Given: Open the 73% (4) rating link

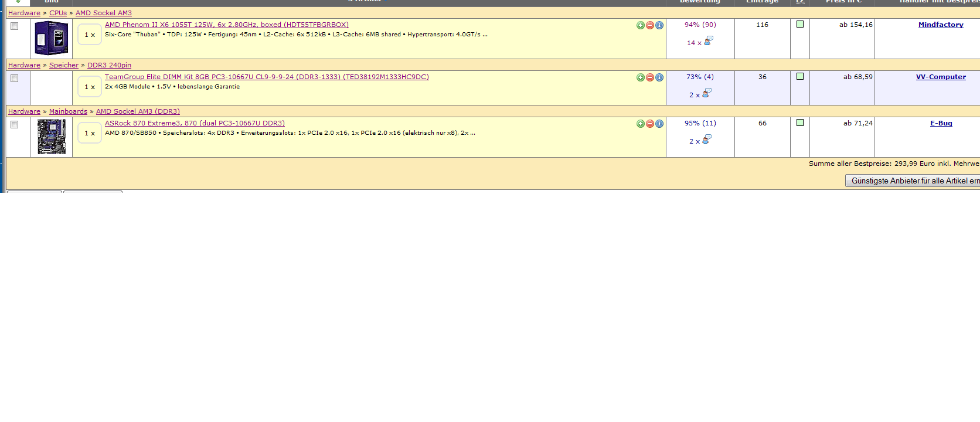Looking at the screenshot, I should coord(700,77).
